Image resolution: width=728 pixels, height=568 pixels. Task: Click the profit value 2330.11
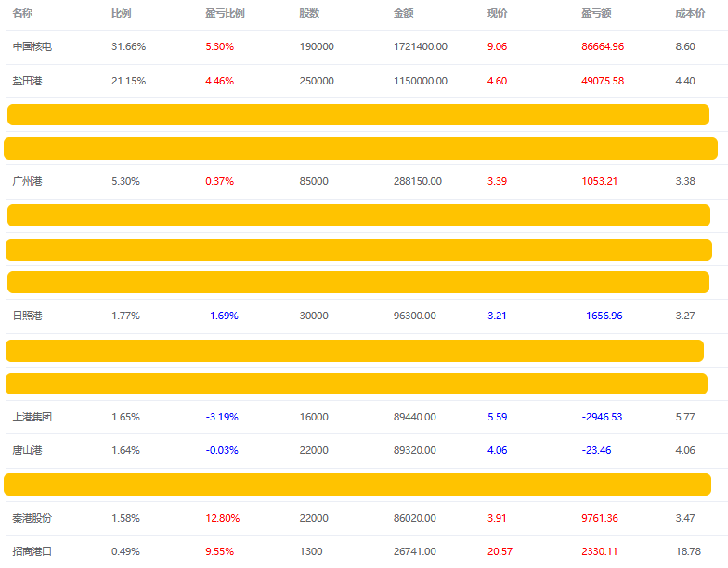[x=600, y=551]
